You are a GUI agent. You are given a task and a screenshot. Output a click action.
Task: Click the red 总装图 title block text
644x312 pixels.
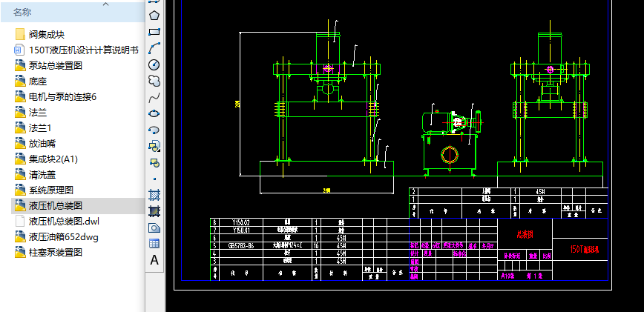[525, 234]
